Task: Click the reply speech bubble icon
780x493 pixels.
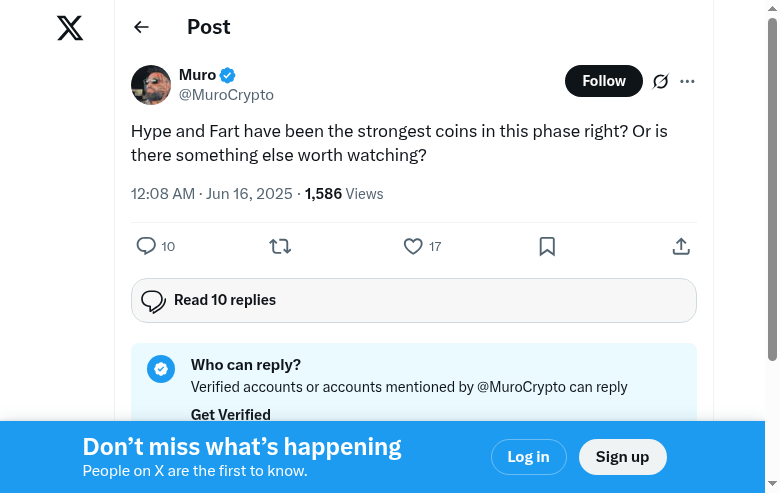Action: click(146, 246)
